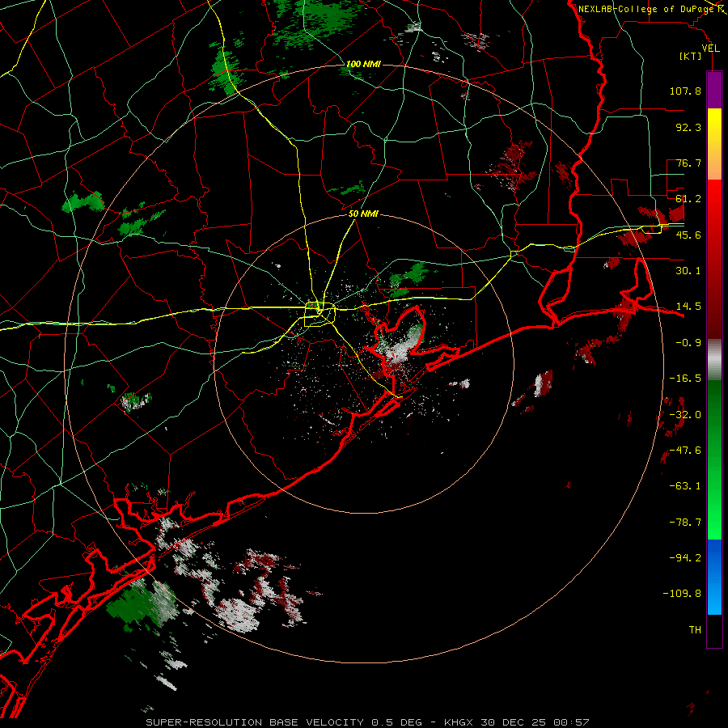Pick the yellow-orange segment of the velocity scale
The width and height of the screenshot is (728, 728).
(714, 144)
